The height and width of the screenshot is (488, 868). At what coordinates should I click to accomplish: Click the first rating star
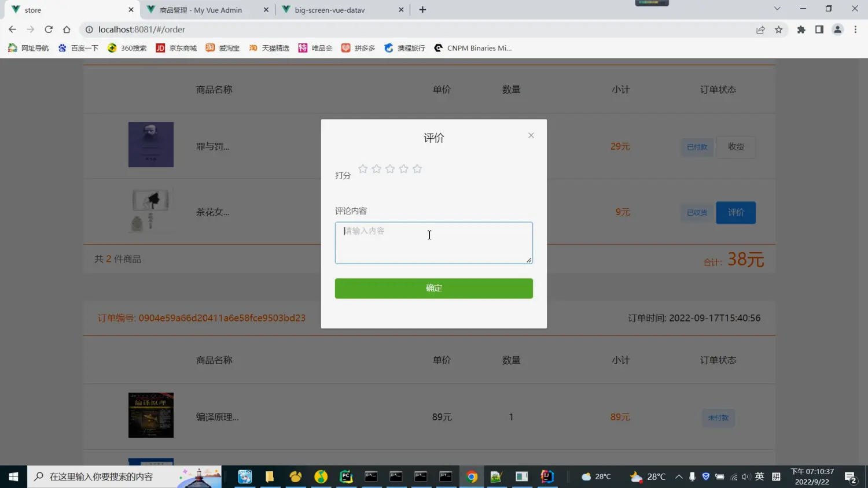point(363,169)
